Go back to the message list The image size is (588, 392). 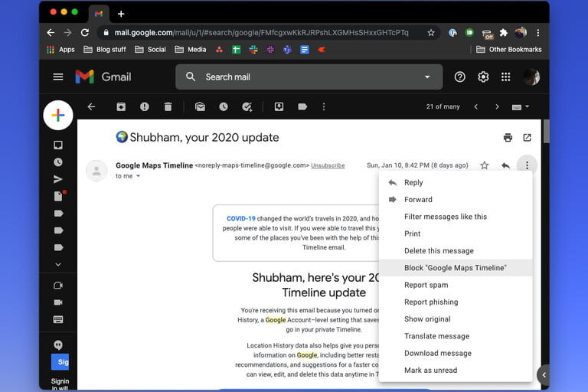[x=91, y=107]
